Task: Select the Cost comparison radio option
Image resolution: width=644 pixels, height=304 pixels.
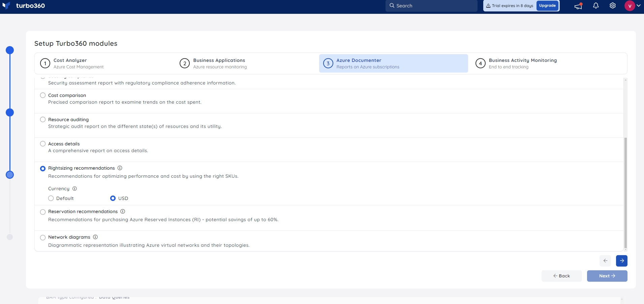Action: 43,95
